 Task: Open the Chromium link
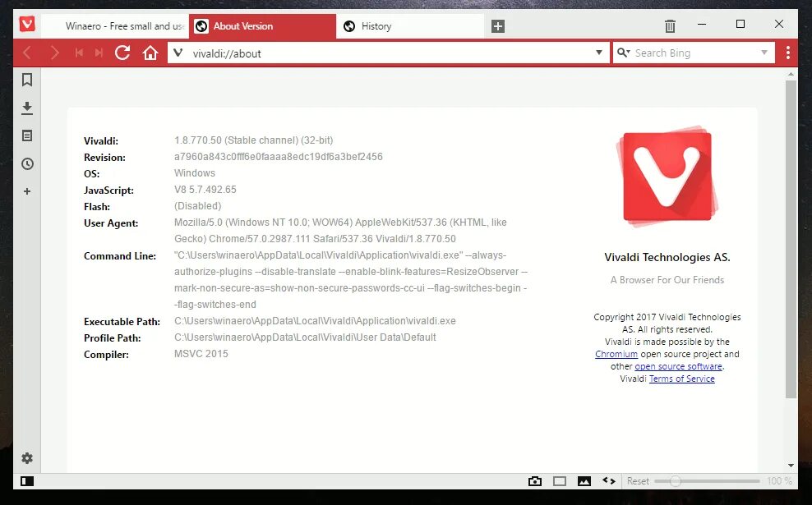[x=616, y=354]
